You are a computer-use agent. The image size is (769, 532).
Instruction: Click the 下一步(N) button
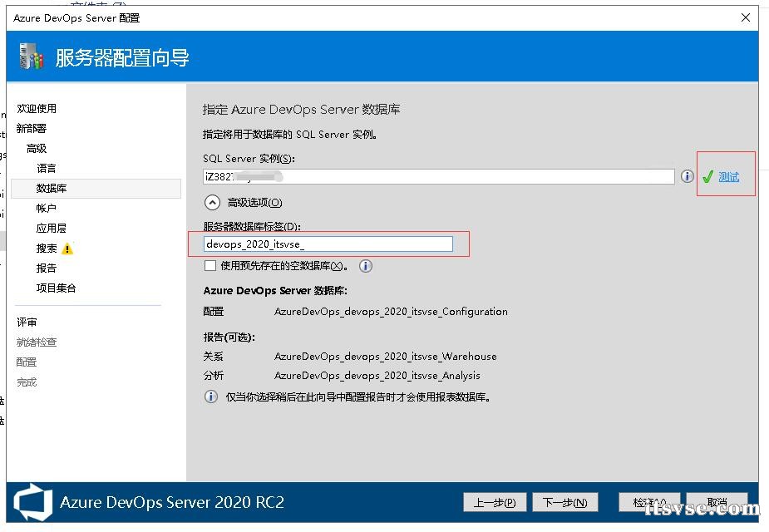click(565, 503)
